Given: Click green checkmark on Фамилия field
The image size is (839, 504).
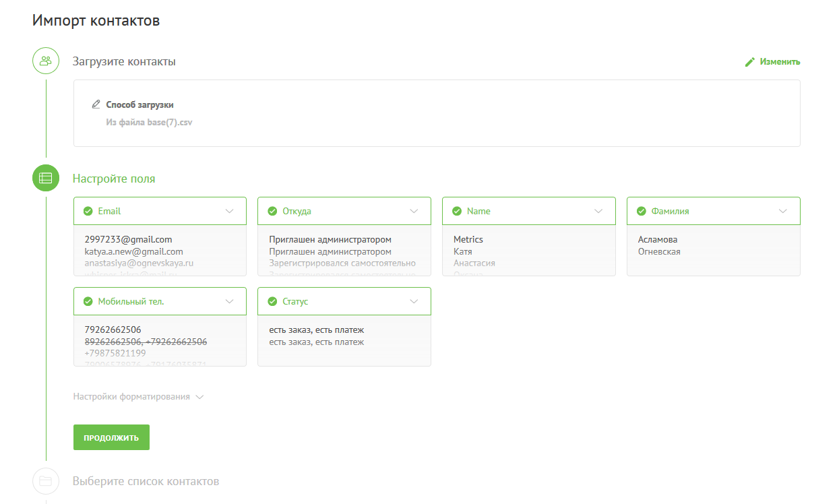Looking at the screenshot, I should [x=642, y=211].
